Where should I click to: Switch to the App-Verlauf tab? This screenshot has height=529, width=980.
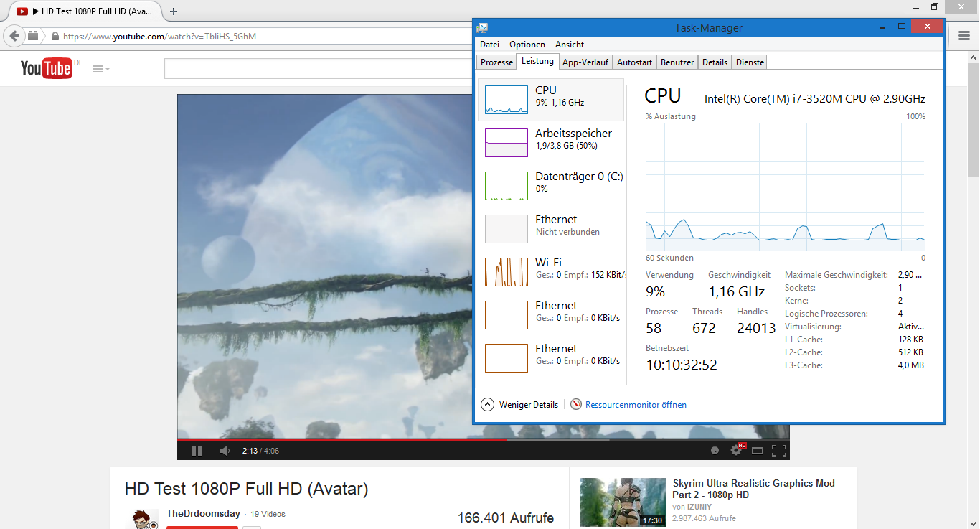(x=585, y=62)
